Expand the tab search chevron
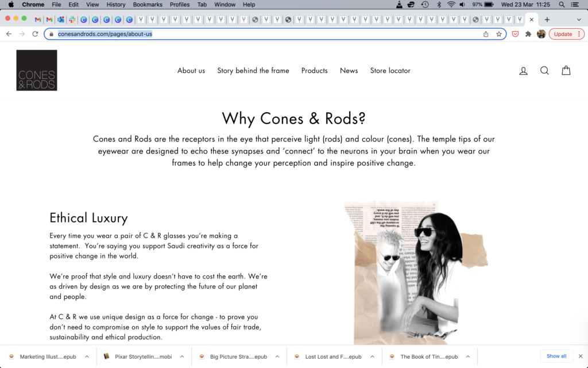 [579, 20]
